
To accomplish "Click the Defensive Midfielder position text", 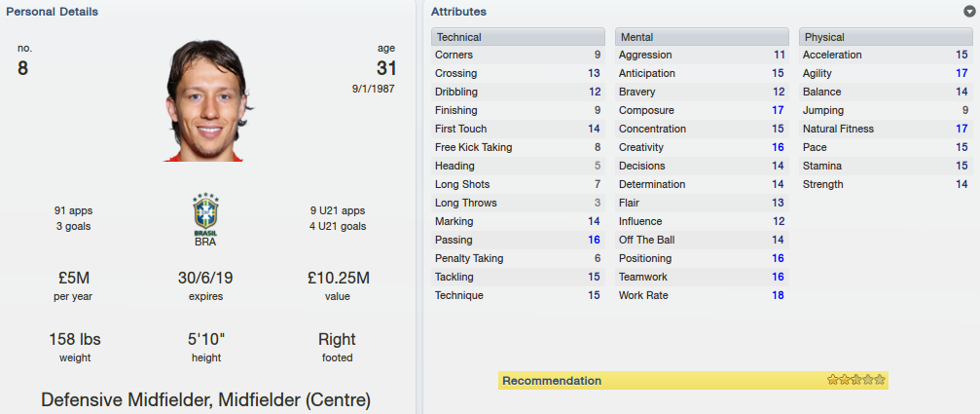I will [127, 399].
